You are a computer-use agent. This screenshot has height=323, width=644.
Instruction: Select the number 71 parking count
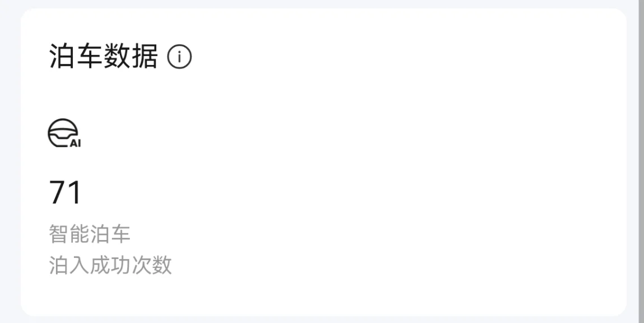point(66,193)
